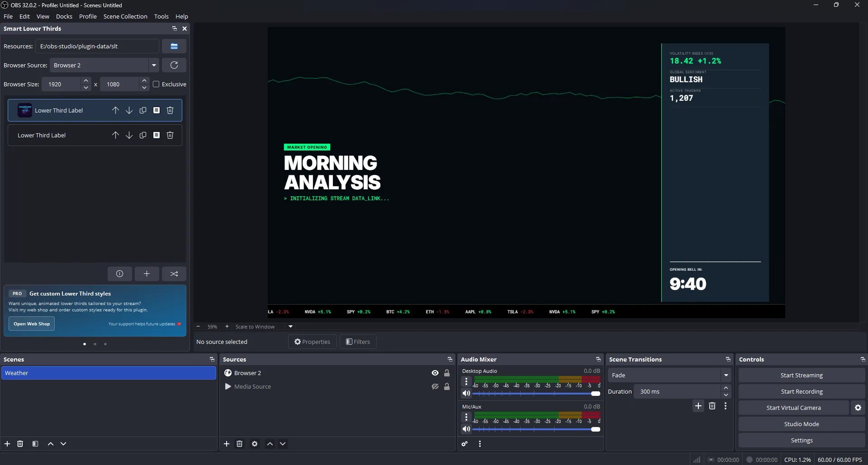Duplicate the selected Lower Third Label
Image resolution: width=868 pixels, height=465 pixels.
[x=143, y=110]
